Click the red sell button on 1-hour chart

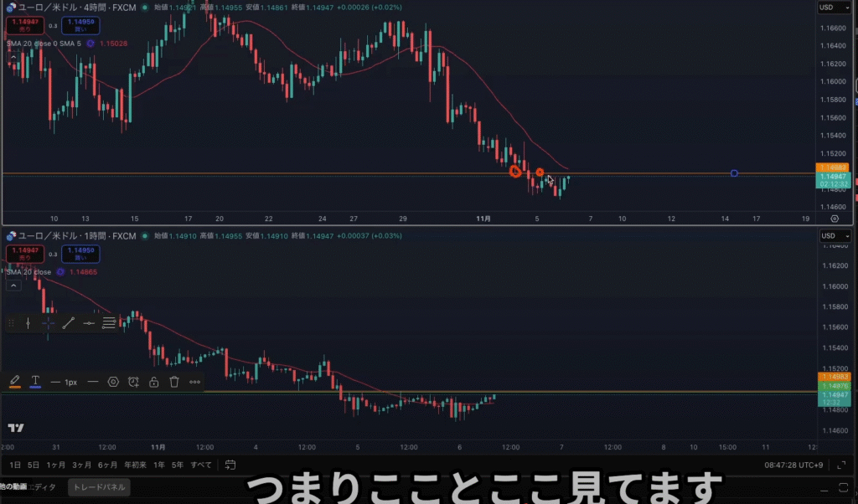24,254
